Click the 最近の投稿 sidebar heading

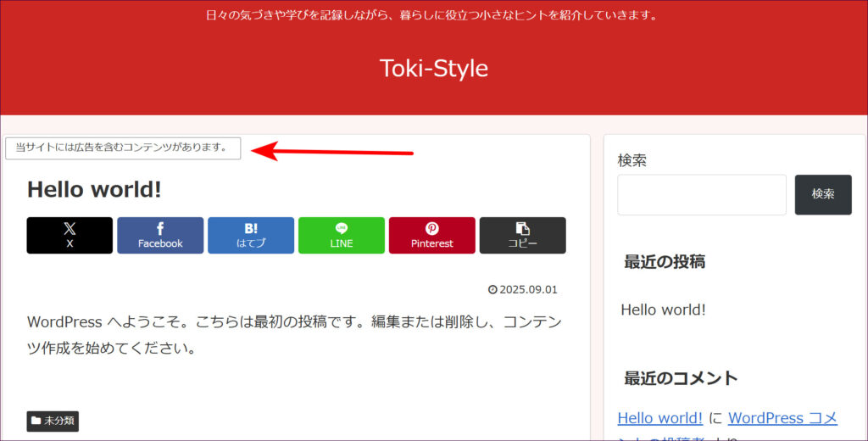(x=664, y=262)
